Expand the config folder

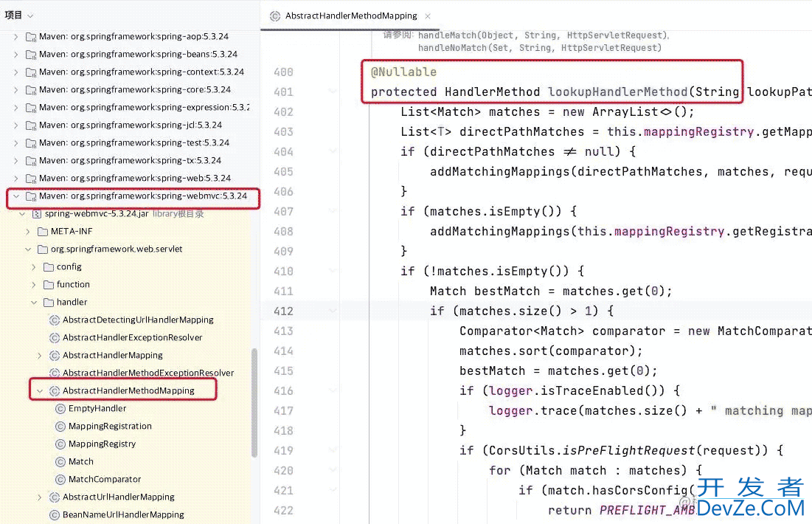coord(34,267)
